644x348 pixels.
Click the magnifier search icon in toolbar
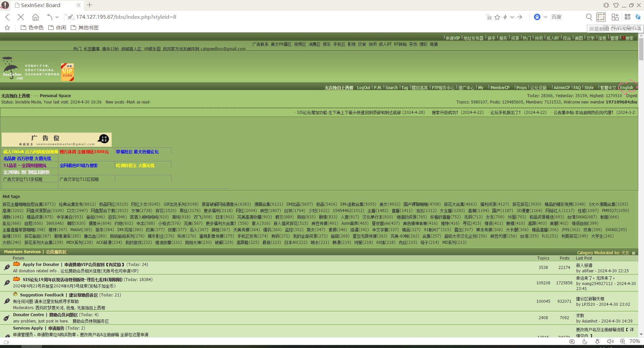[x=589, y=17]
